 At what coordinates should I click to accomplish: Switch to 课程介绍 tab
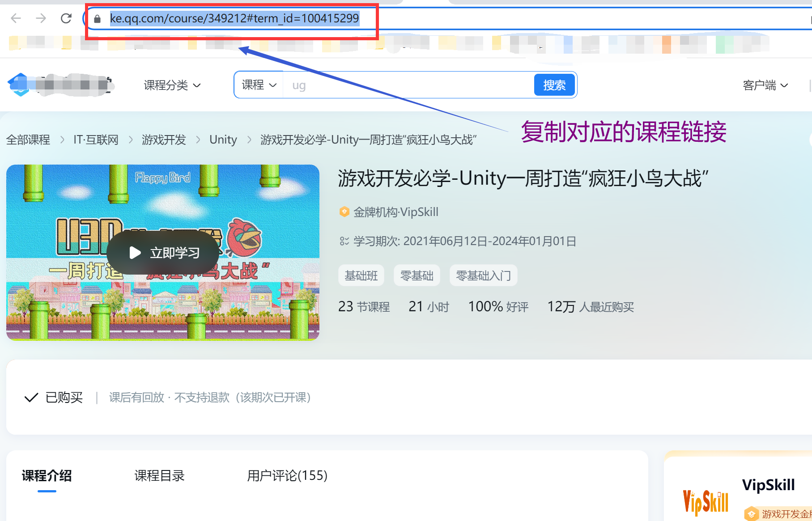click(47, 475)
